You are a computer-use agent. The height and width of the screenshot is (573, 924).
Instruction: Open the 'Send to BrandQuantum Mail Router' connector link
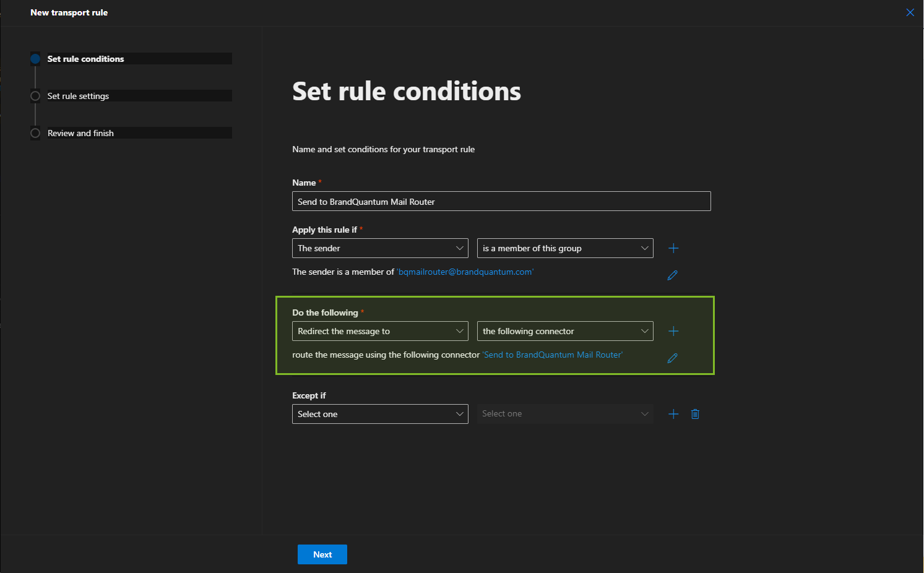553,355
